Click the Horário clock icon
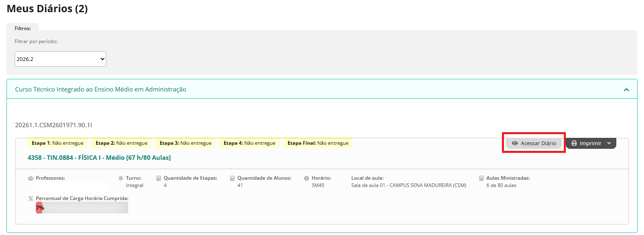The image size is (644, 235). tap(307, 178)
